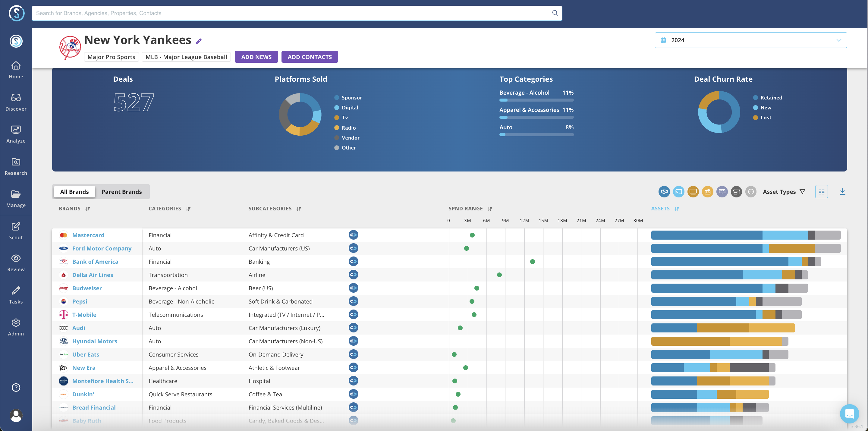Open the Scout section
The image size is (868, 431).
click(16, 231)
